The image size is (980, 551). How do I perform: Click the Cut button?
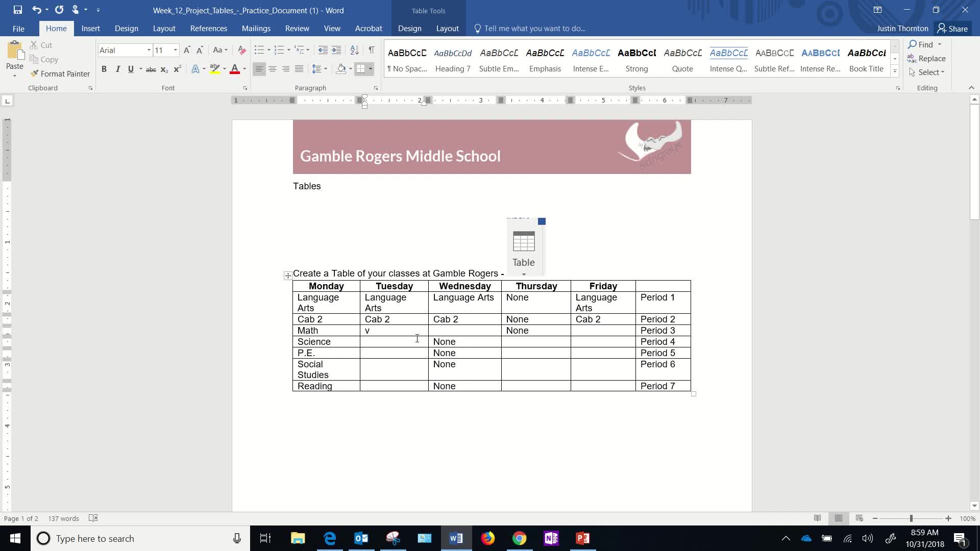pos(41,45)
